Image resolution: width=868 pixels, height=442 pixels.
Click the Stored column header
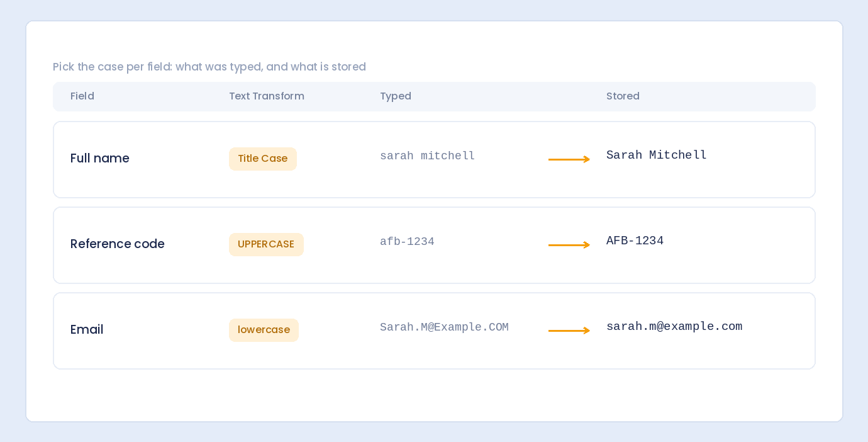(x=623, y=96)
